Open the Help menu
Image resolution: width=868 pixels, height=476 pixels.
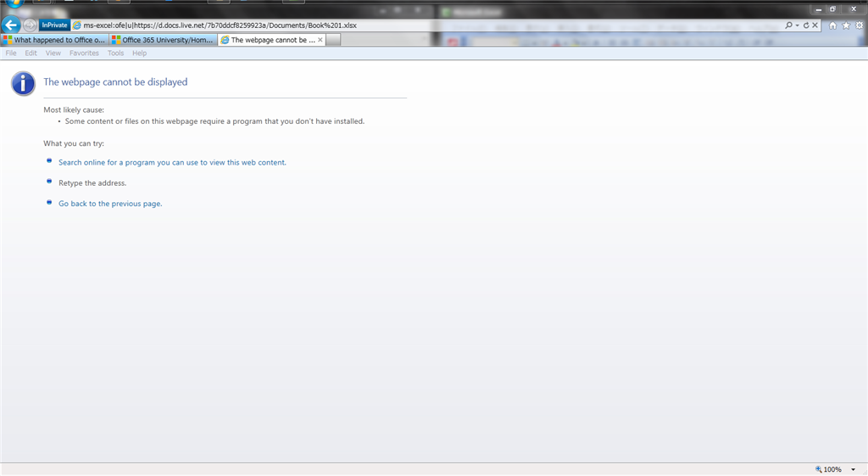[x=140, y=53]
